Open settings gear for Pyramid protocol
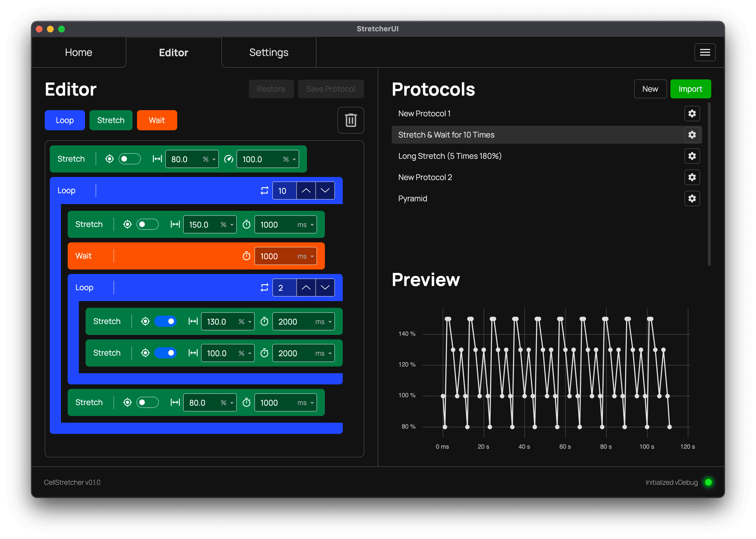The width and height of the screenshot is (756, 539). click(x=692, y=198)
